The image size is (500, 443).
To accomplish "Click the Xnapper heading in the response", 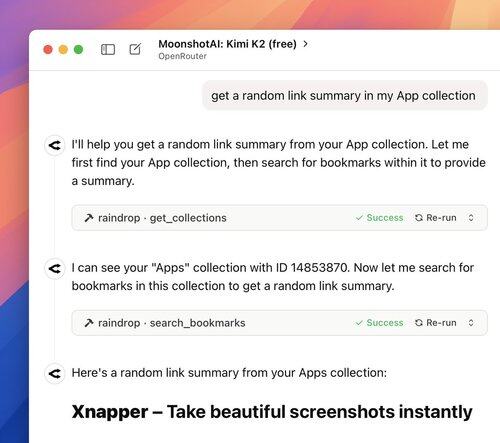I will 272,412.
